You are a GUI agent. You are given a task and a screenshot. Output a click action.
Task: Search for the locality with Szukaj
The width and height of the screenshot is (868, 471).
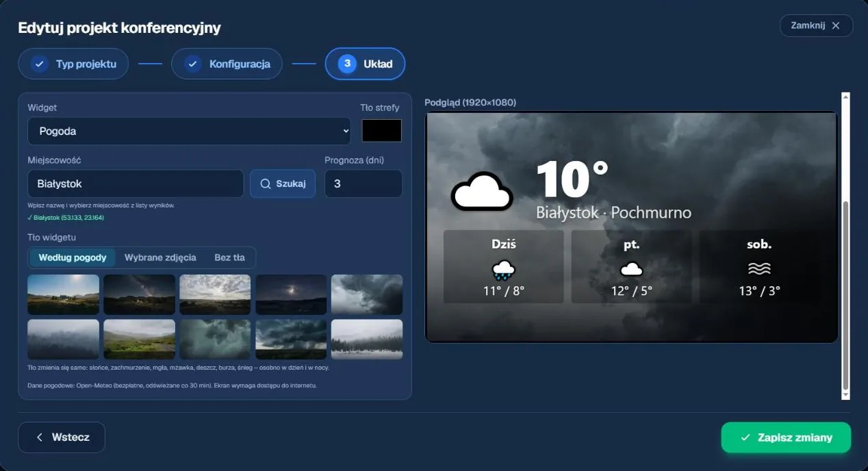tap(283, 183)
